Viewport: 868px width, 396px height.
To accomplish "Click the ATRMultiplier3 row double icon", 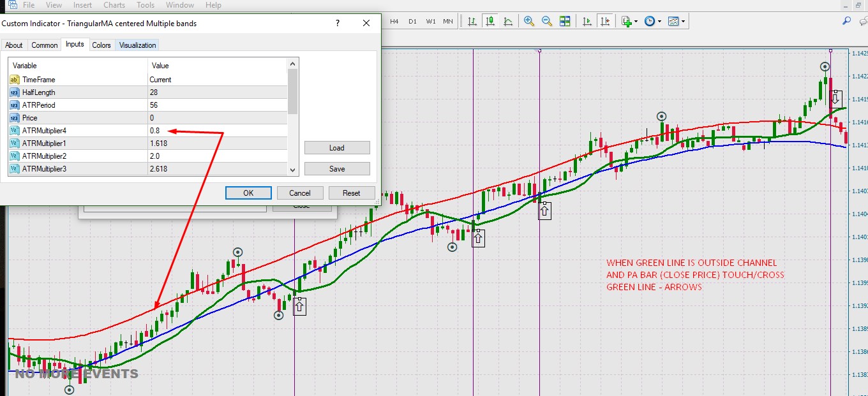I will 15,169.
